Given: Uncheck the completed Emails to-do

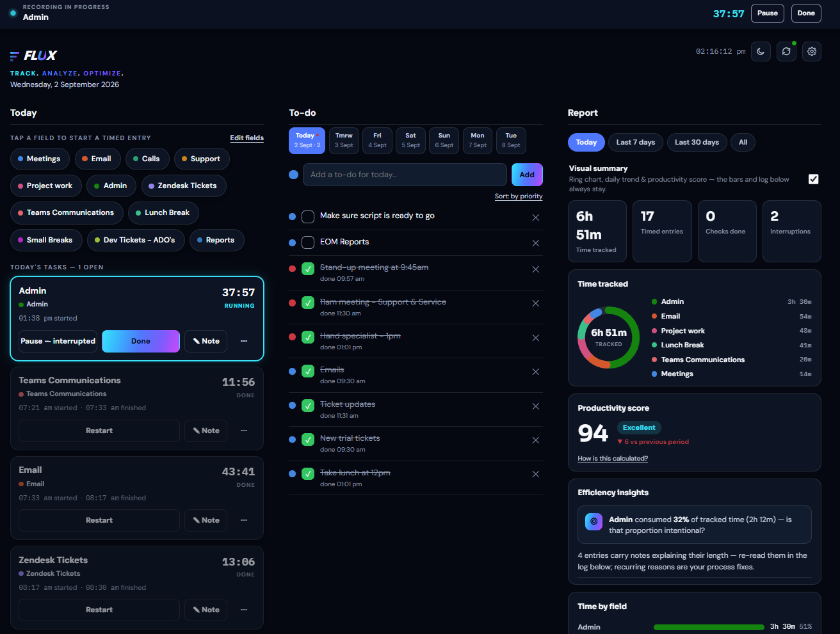Looking at the screenshot, I should pos(308,371).
